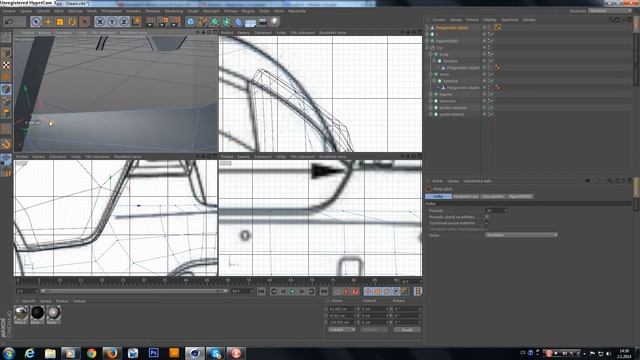The image size is (640, 360).
Task: Toggle the Y axis lock
Action: click(x=112, y=22)
